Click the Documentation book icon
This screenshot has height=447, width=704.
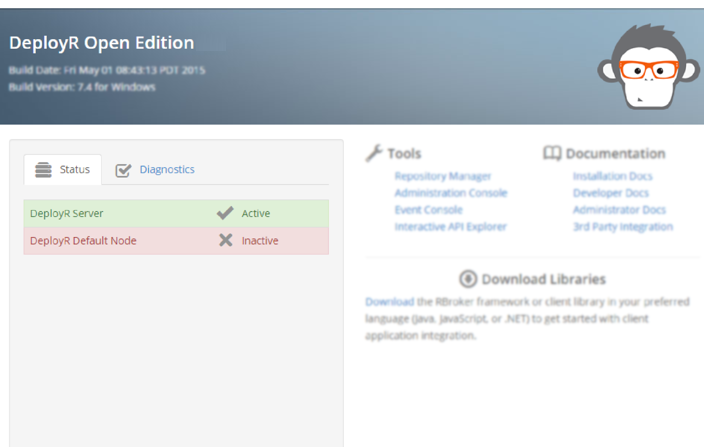pyautogui.click(x=552, y=153)
